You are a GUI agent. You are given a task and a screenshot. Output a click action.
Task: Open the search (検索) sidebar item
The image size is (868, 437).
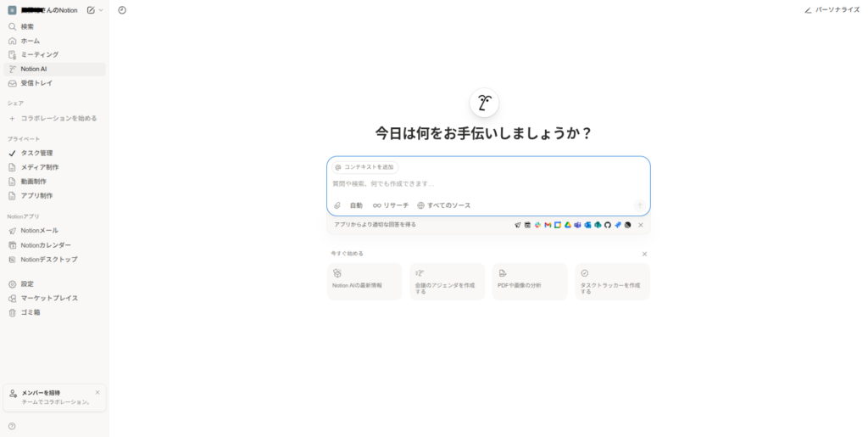pos(54,26)
